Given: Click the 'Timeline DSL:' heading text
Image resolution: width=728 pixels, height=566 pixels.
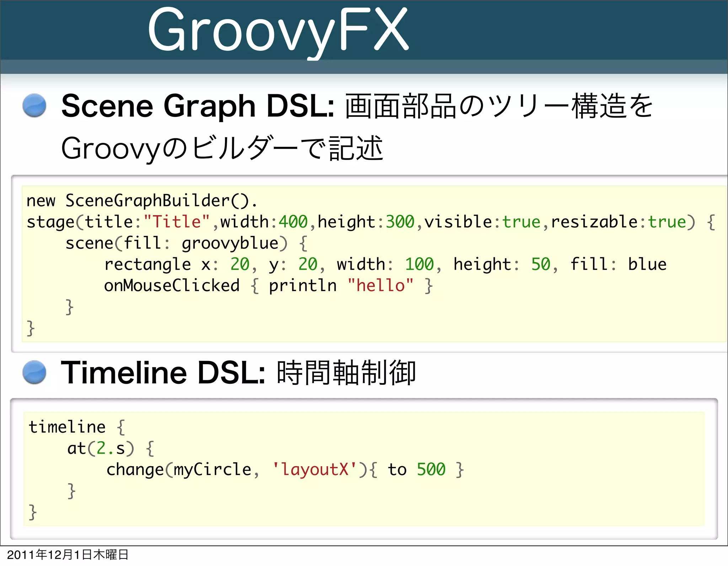Looking at the screenshot, I should [x=163, y=372].
